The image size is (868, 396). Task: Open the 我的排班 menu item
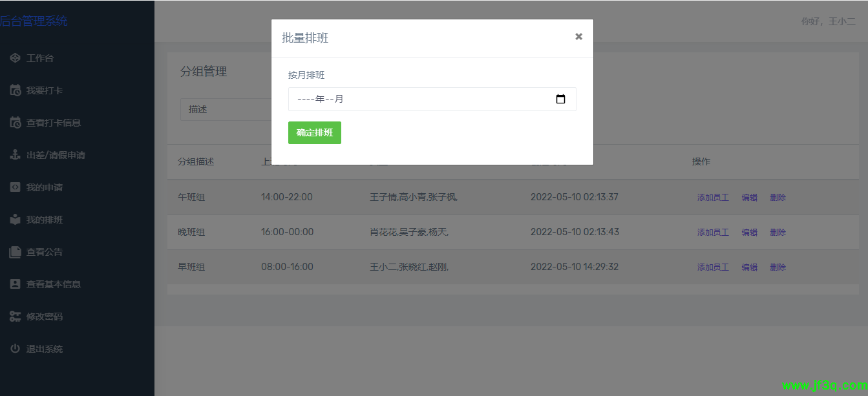[x=45, y=220]
